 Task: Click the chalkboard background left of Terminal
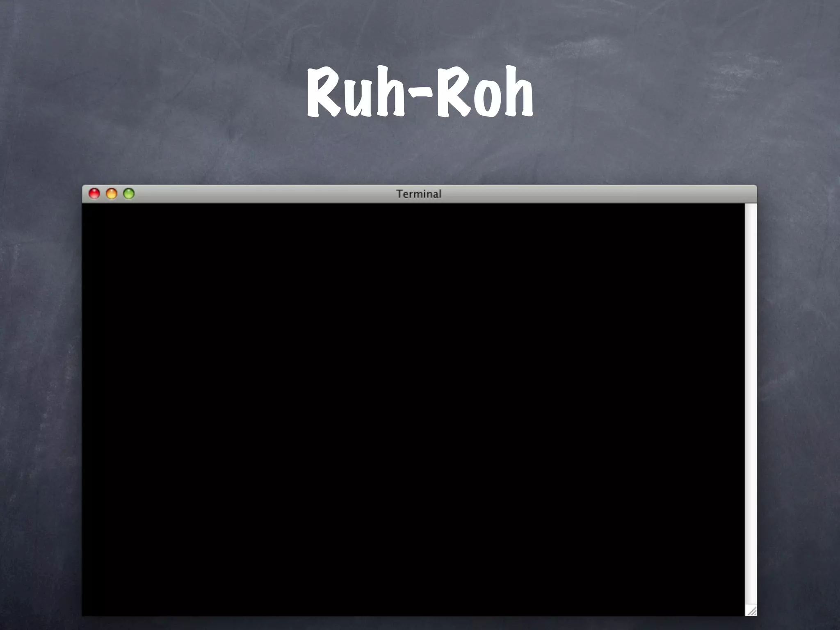click(x=41, y=402)
